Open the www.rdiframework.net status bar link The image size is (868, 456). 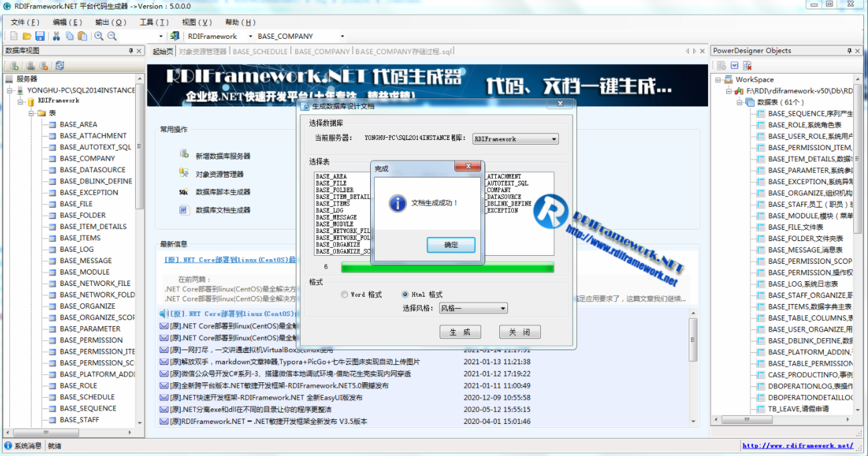[x=798, y=446]
